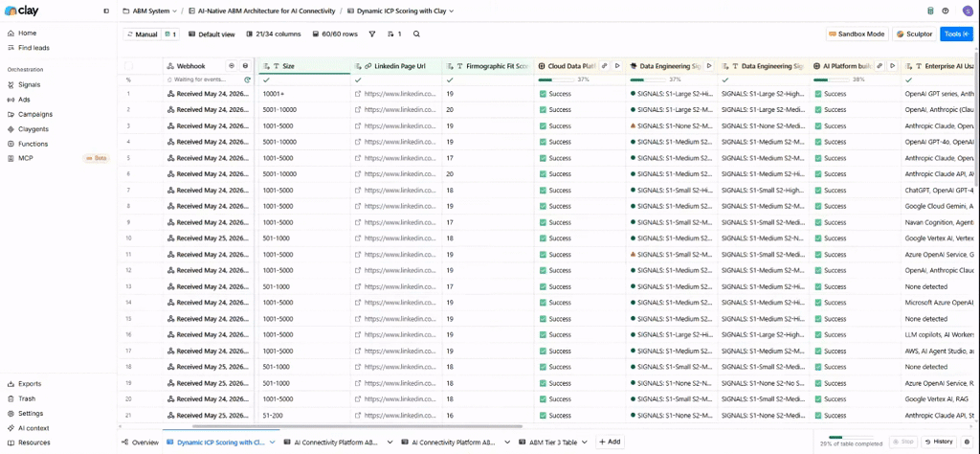
Task: Click the Sculptor button
Action: pos(915,34)
